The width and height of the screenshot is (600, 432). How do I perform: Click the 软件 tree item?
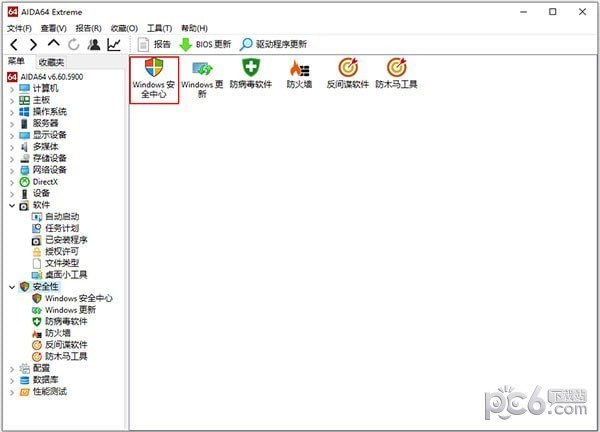(x=34, y=205)
